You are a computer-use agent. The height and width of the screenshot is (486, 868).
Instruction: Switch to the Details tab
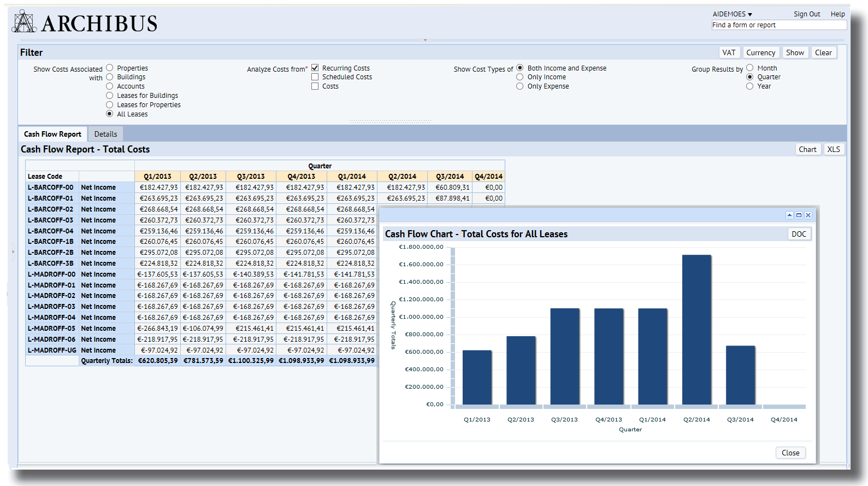(105, 134)
